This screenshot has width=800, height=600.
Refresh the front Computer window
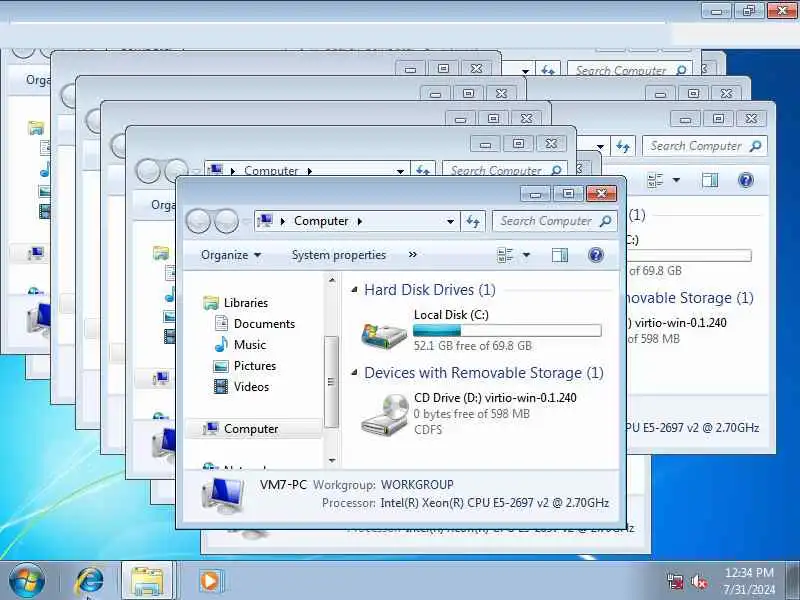(x=473, y=221)
